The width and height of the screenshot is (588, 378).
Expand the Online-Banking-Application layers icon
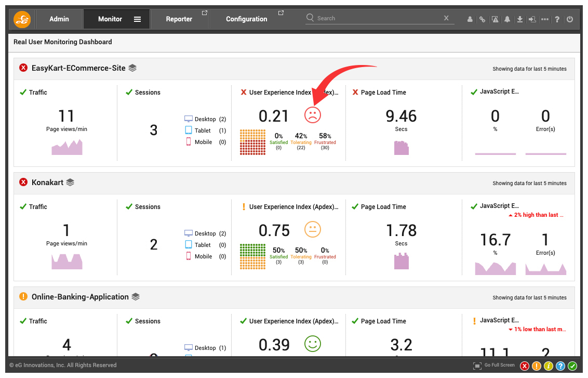(x=136, y=297)
